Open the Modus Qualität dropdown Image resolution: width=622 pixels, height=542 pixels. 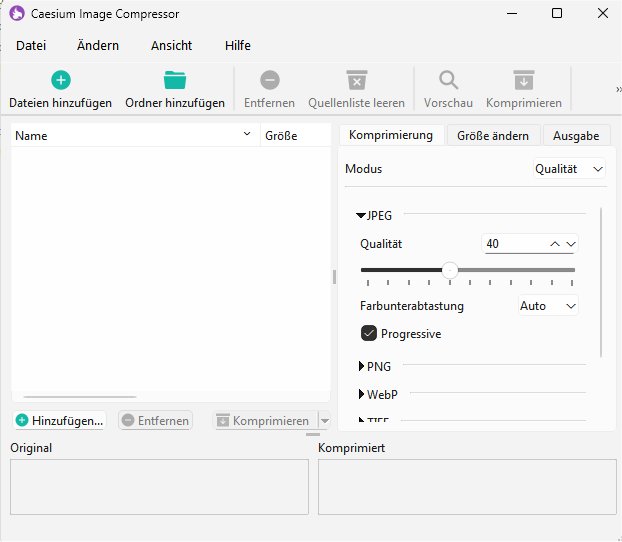point(569,169)
